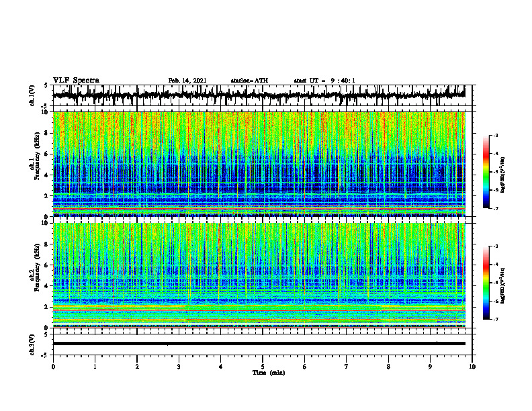The height and width of the screenshot is (411, 532).
Task: Click the ch.1 color scale log(PSD) unit label
Action: click(x=502, y=175)
